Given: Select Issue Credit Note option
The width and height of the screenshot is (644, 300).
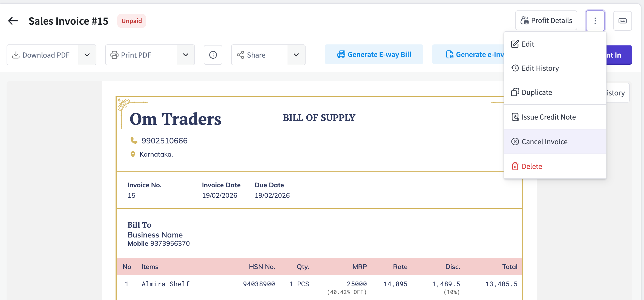Looking at the screenshot, I should click(548, 117).
